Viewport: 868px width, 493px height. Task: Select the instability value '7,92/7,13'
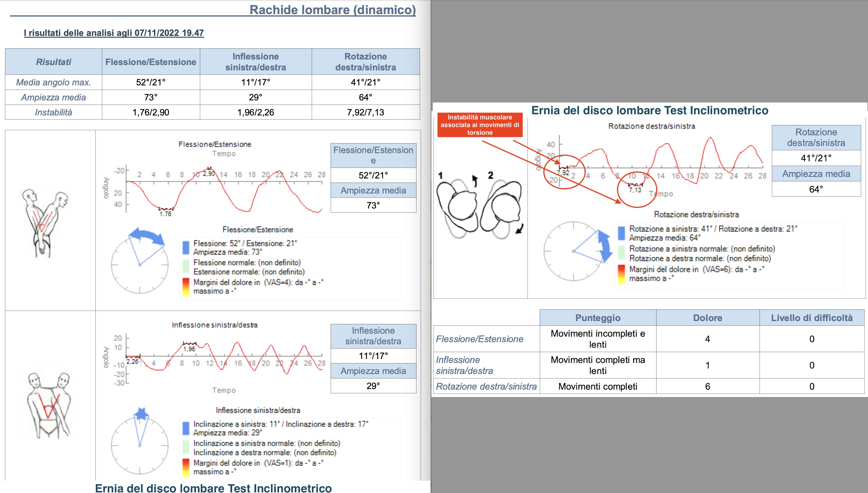[366, 112]
